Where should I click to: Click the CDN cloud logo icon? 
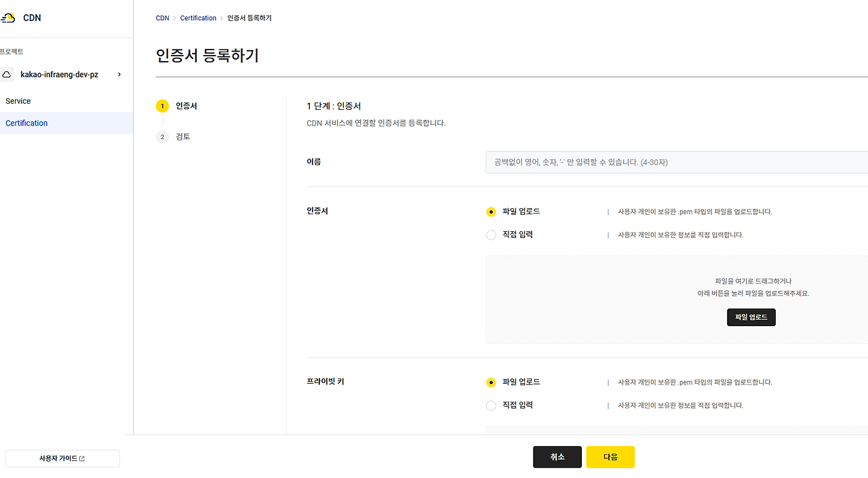click(9, 18)
